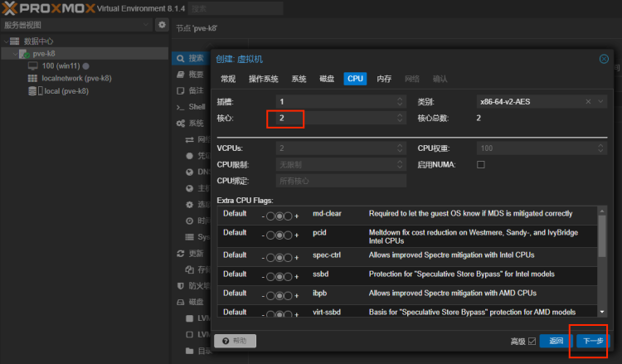
Task: Click the blue Next button
Action: (593, 341)
